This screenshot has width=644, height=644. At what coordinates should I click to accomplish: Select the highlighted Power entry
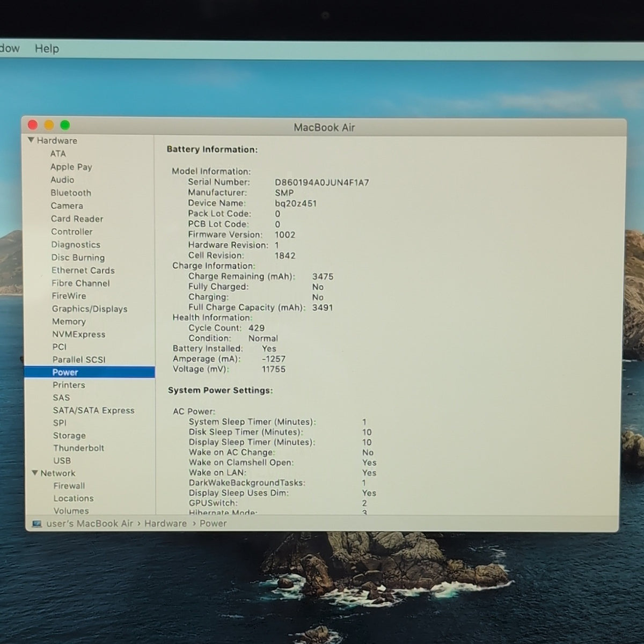tap(90, 372)
